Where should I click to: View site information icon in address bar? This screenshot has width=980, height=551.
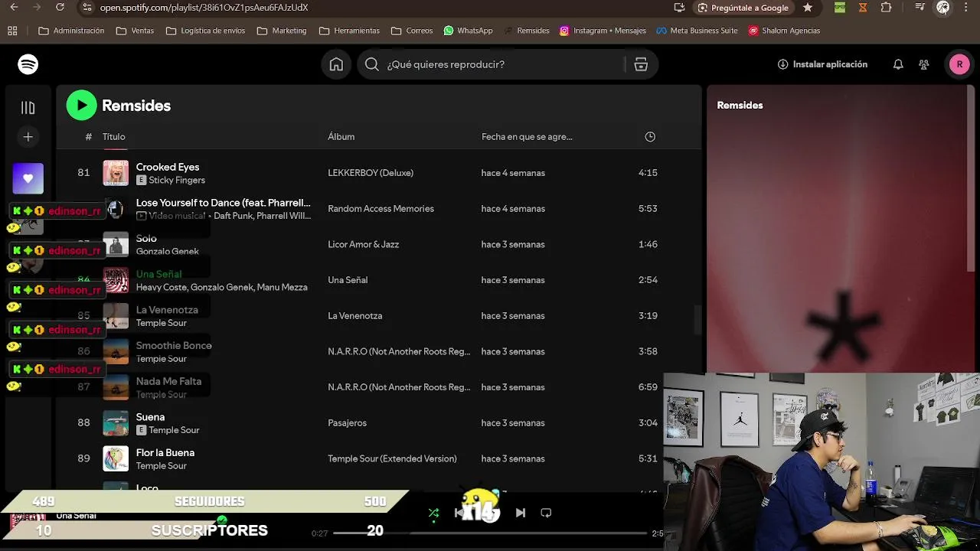point(87,8)
